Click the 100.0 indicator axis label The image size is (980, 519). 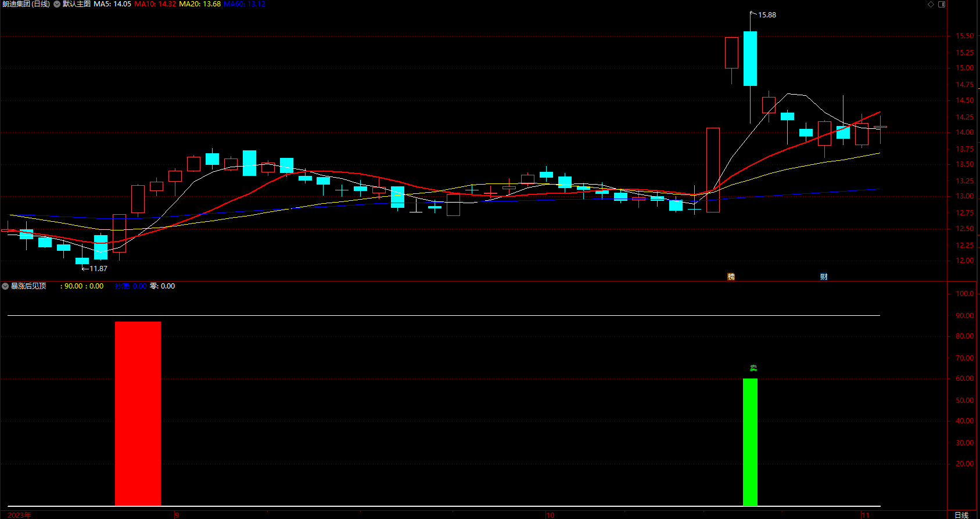coord(965,294)
